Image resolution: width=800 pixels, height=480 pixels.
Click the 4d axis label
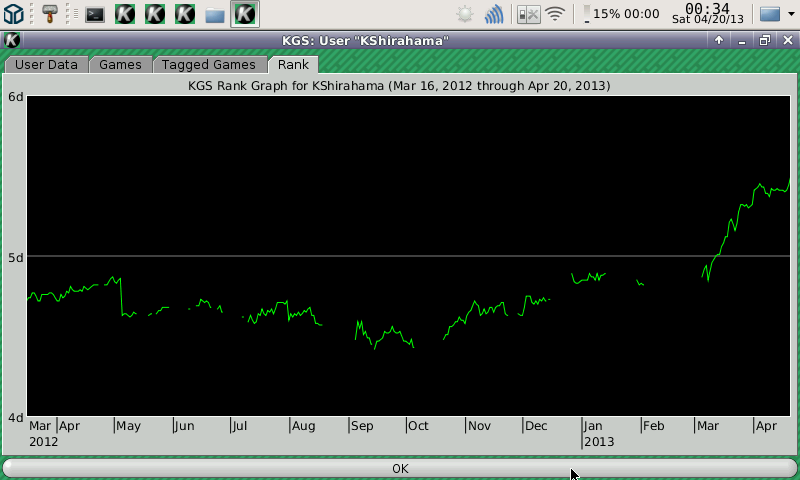15,418
